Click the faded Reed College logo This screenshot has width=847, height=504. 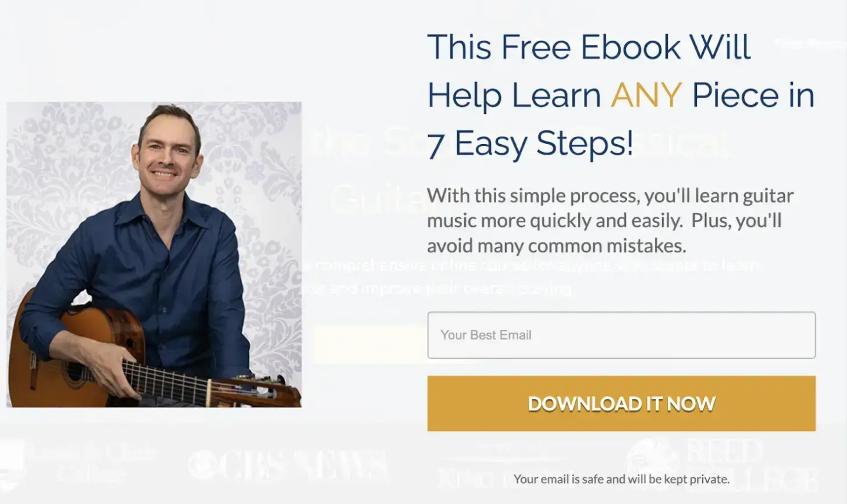point(723,465)
